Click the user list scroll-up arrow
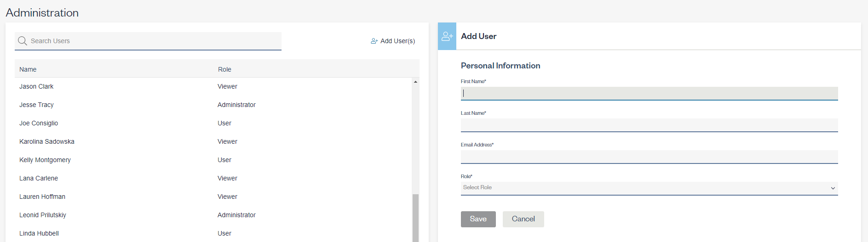 [415, 82]
